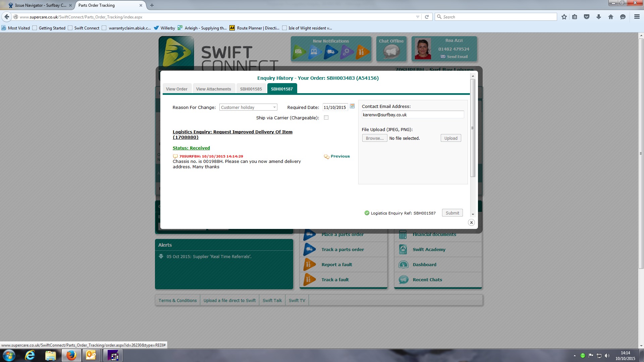Open the Terms & Conditions link
The width and height of the screenshot is (644, 362).
pos(177,300)
